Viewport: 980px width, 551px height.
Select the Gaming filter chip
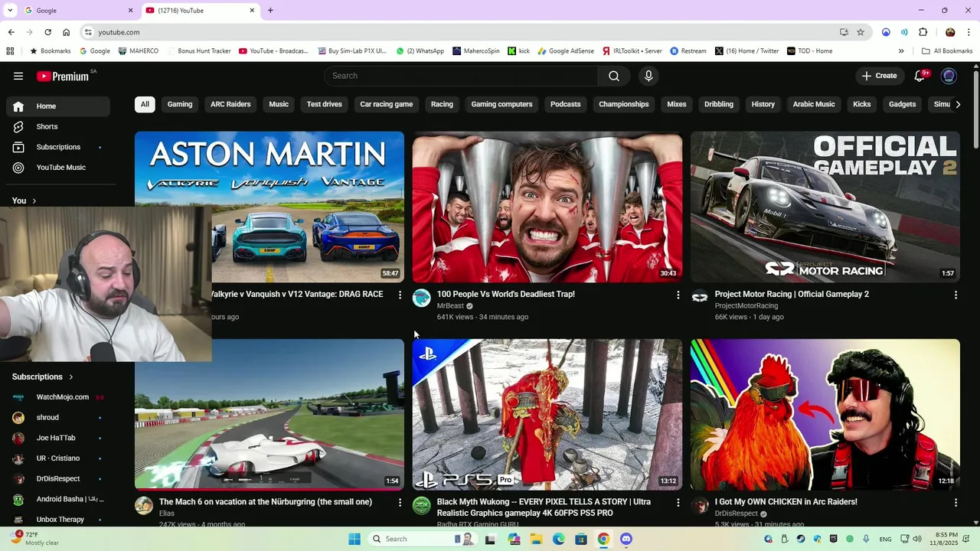(x=180, y=104)
